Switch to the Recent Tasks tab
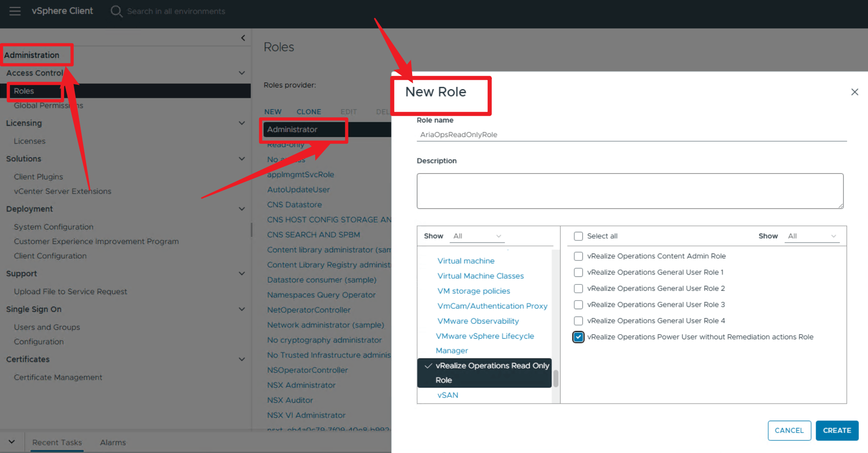Image resolution: width=868 pixels, height=453 pixels. click(57, 443)
